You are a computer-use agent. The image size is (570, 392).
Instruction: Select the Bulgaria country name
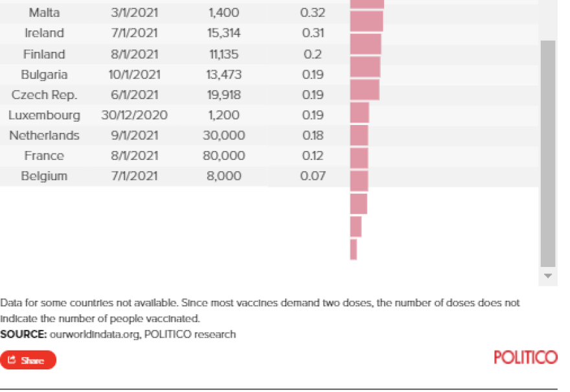click(44, 75)
